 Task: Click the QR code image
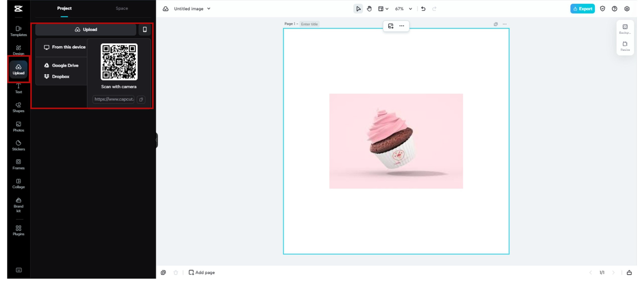pos(119,62)
